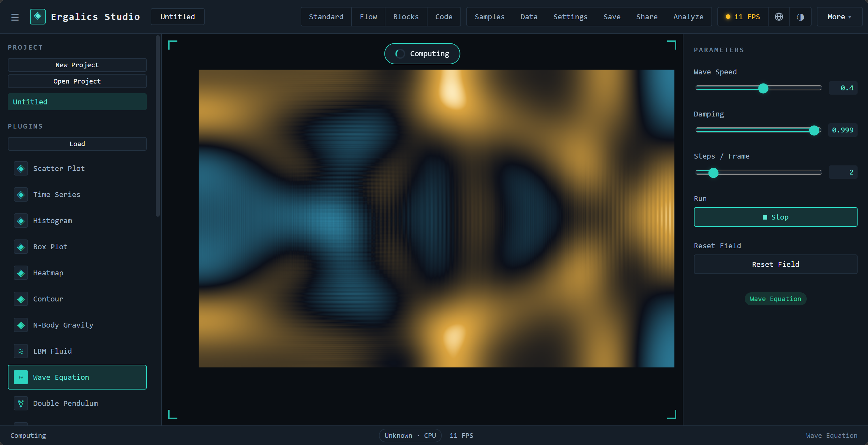The height and width of the screenshot is (445, 868).
Task: Click the Box Plot plugin icon
Action: tap(21, 247)
